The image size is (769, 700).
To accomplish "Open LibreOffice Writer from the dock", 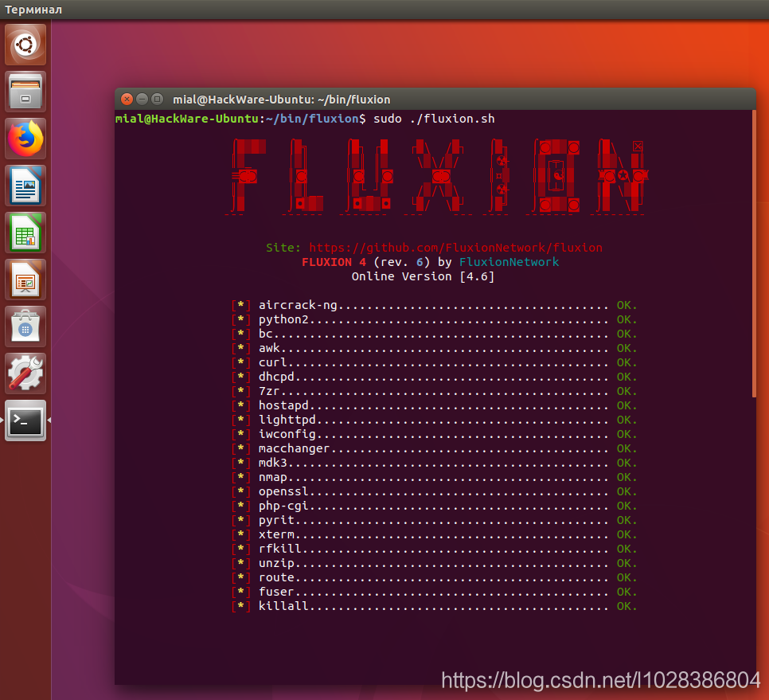I will 25,186.
